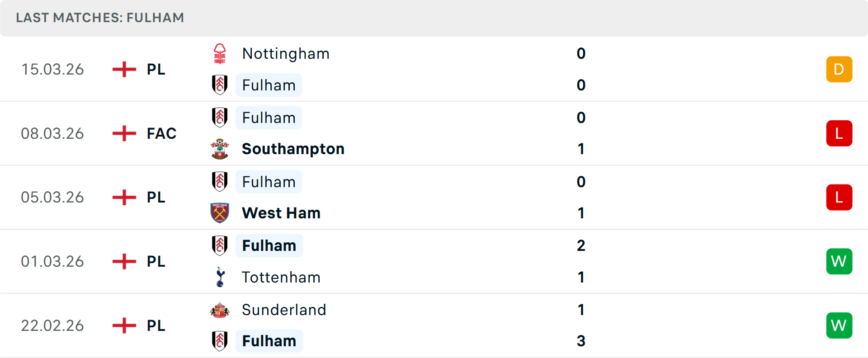This screenshot has height=358, width=868.
Task: Click the West Ham United crest
Action: [x=220, y=213]
